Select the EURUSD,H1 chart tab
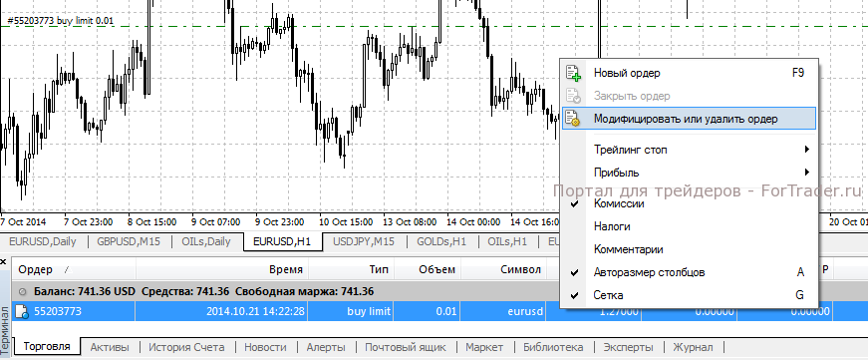 pos(282,241)
